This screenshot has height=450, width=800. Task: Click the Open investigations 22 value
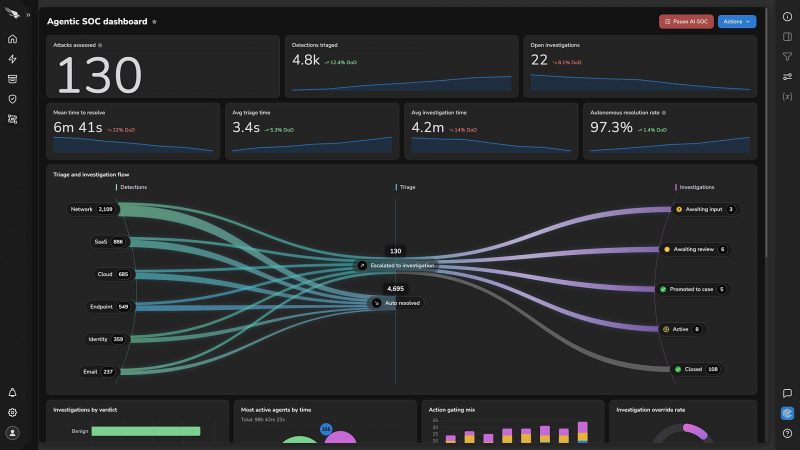point(539,60)
